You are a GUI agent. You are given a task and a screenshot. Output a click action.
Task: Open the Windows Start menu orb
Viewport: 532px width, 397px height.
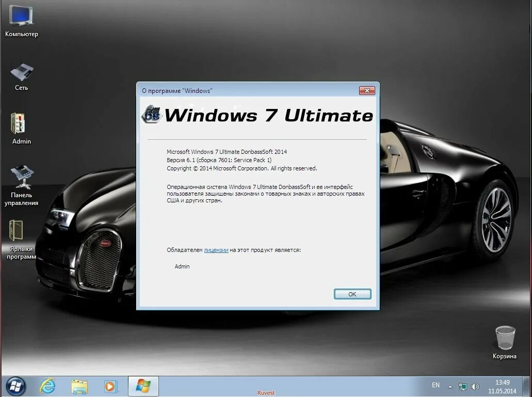pyautogui.click(x=15, y=386)
